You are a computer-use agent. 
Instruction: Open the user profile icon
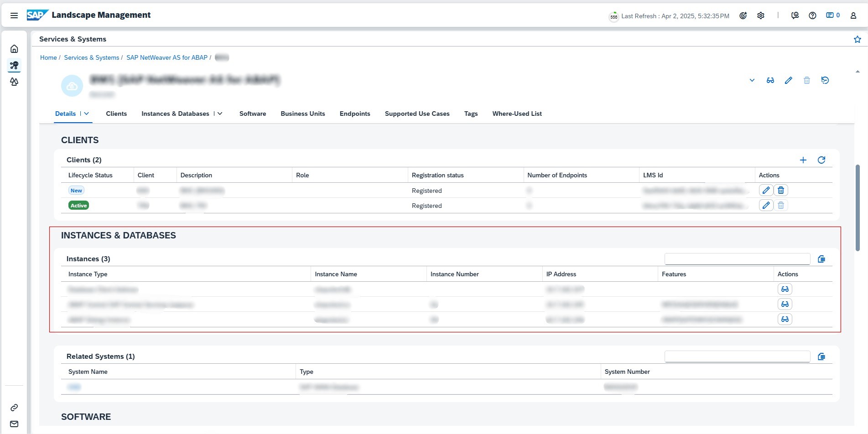[853, 15]
